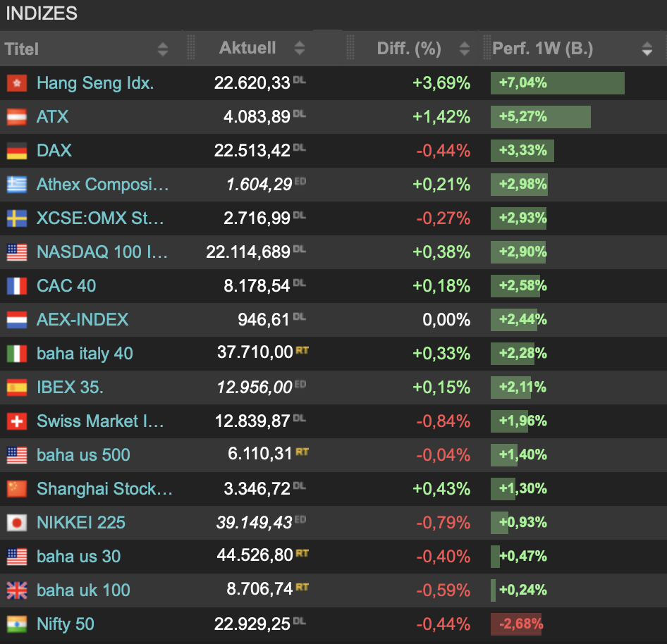This screenshot has width=667, height=644.
Task: Click the INDIZES panel title
Action: point(42,13)
